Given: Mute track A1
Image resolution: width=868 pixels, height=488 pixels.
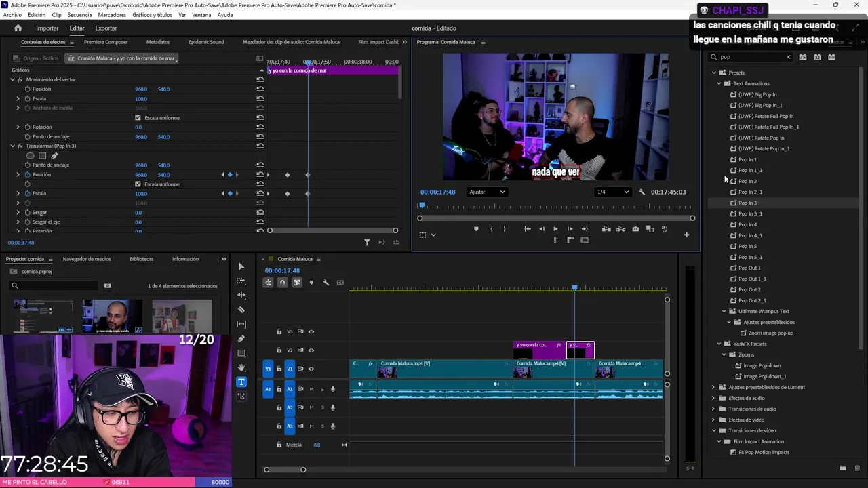Looking at the screenshot, I should coord(311,389).
